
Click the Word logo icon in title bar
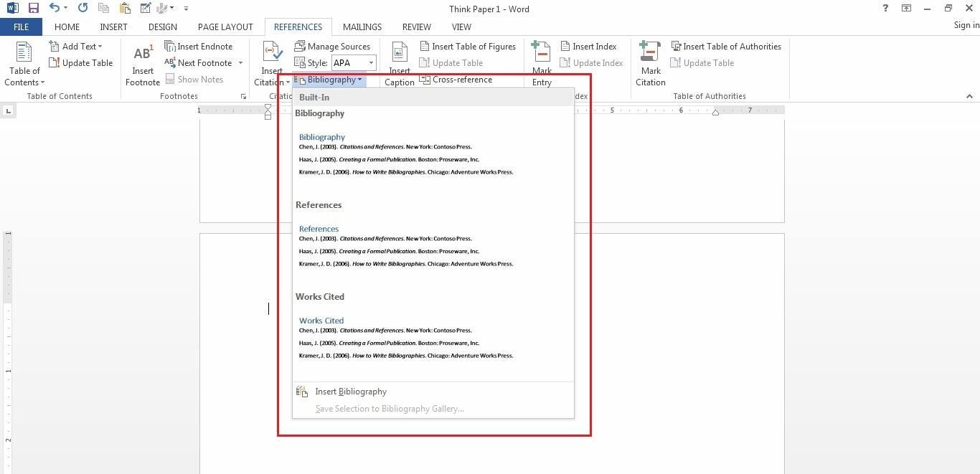[x=13, y=9]
